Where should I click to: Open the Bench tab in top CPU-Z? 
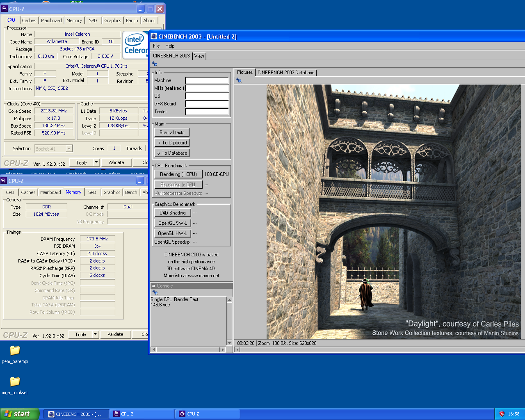click(132, 21)
